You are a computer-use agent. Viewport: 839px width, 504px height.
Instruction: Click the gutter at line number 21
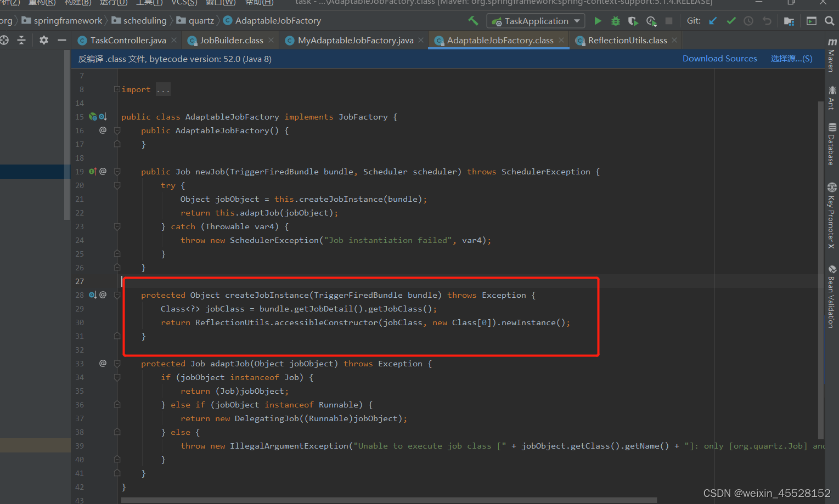coord(80,199)
